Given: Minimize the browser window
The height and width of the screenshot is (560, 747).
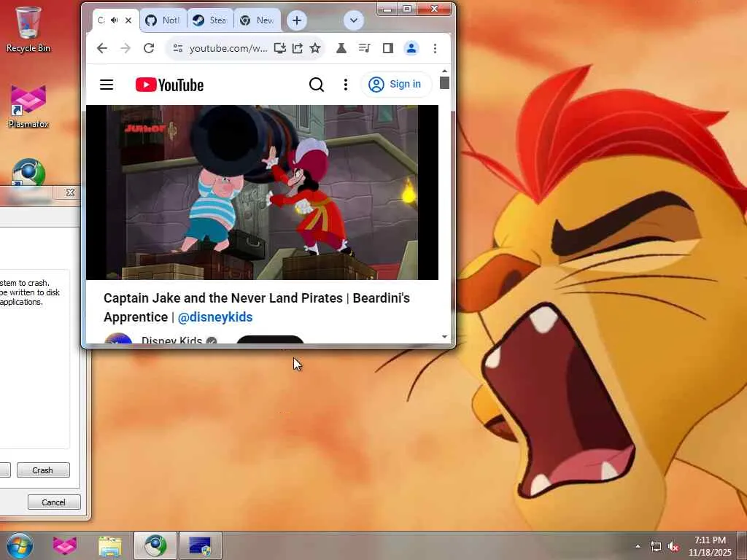Looking at the screenshot, I should pos(387,9).
